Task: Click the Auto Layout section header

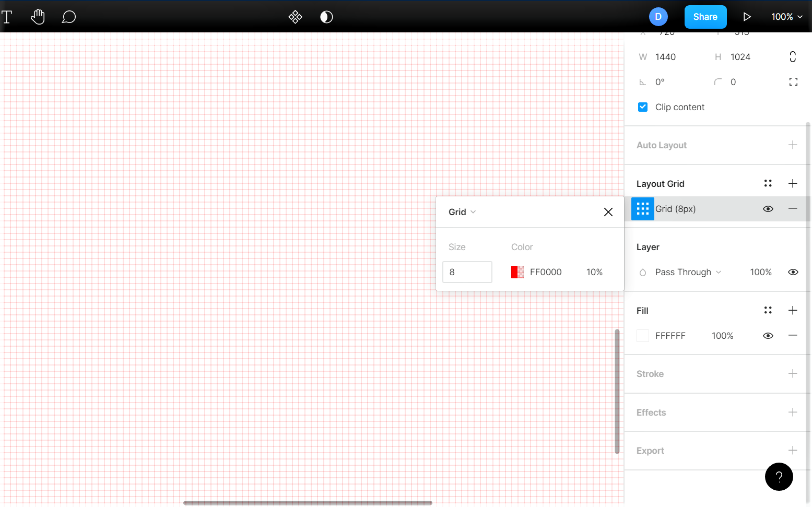Action: (662, 145)
